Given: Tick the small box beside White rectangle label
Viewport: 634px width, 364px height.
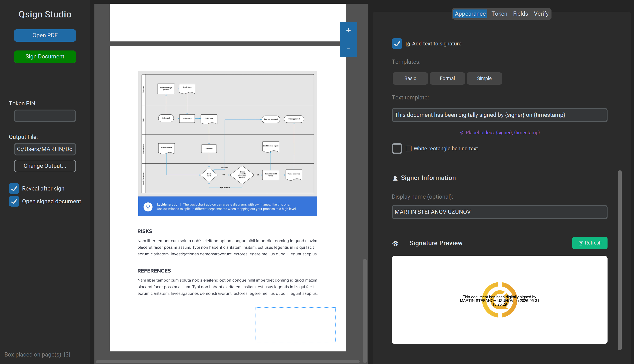Looking at the screenshot, I should click(x=408, y=149).
